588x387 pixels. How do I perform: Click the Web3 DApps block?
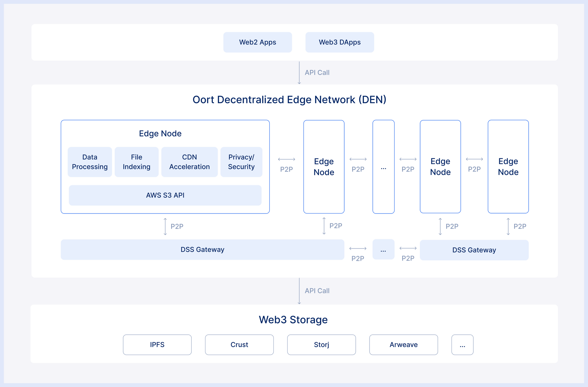(340, 42)
